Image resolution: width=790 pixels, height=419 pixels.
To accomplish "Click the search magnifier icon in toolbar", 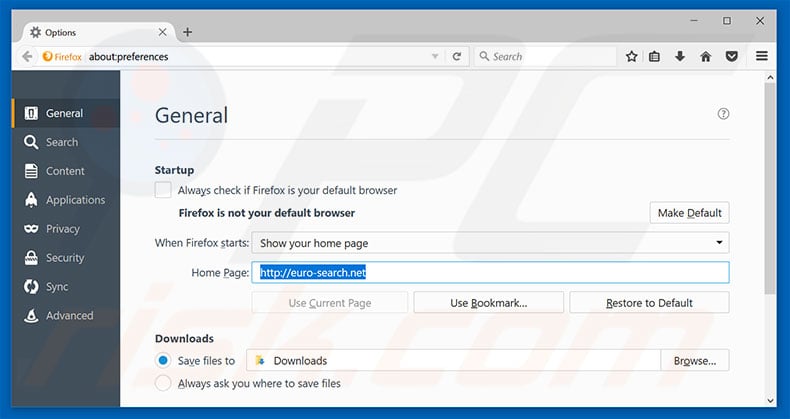I will (484, 56).
